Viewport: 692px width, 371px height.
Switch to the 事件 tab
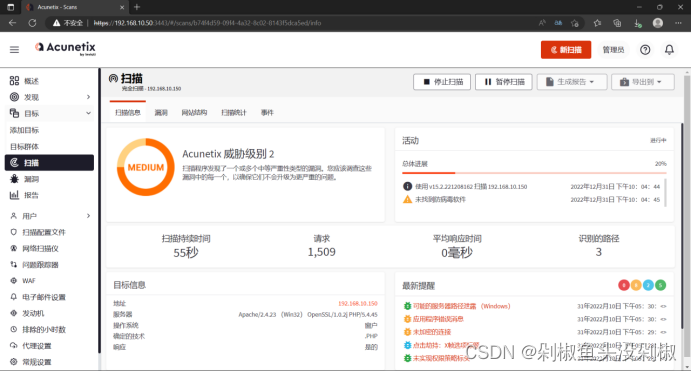[x=267, y=112]
